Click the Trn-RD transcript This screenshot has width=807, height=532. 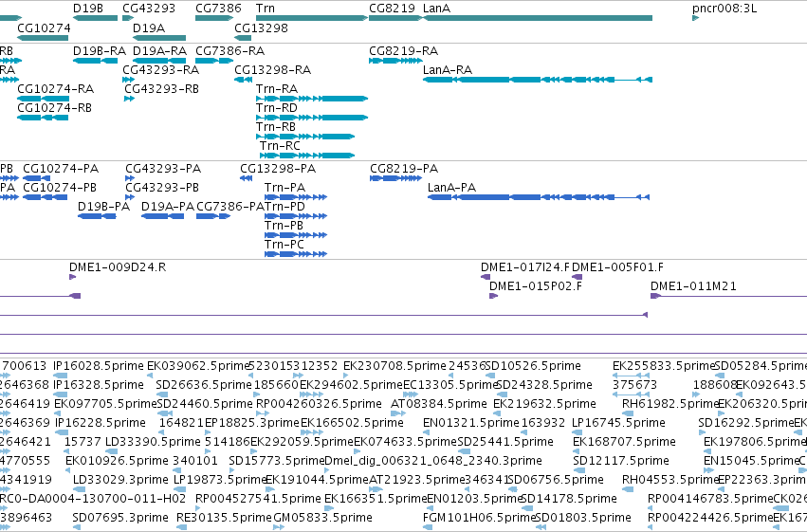(312, 118)
